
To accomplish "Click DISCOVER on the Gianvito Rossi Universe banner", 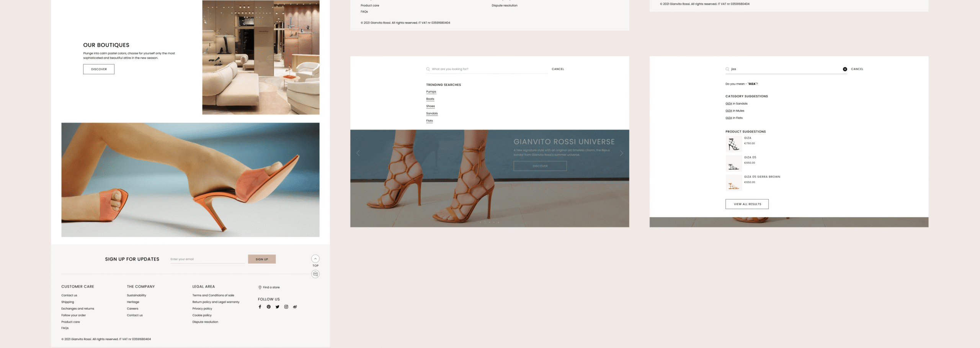I will click(x=540, y=166).
